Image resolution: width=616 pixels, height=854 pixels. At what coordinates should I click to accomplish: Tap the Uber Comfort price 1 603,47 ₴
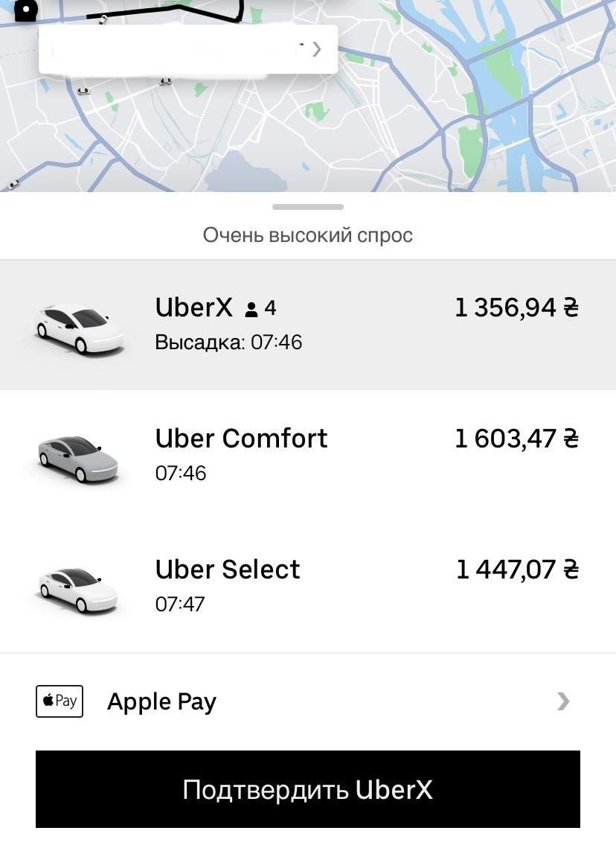(x=516, y=439)
